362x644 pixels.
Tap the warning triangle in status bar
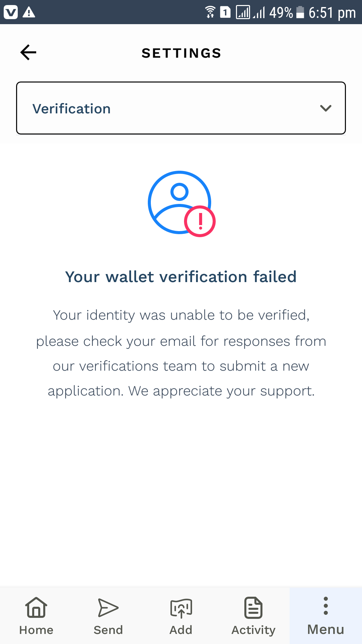pyautogui.click(x=29, y=12)
